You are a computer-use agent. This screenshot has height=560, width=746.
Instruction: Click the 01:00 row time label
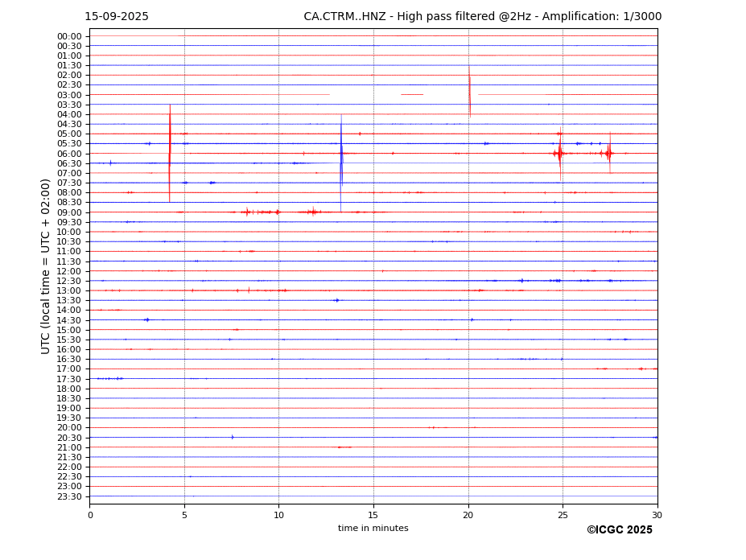tap(69, 56)
